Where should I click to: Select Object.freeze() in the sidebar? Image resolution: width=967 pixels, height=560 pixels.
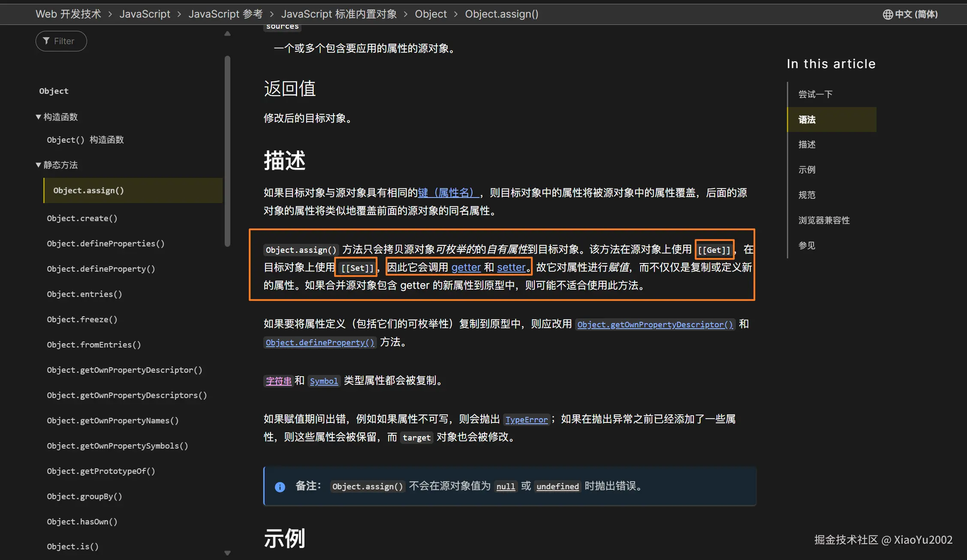(82, 319)
